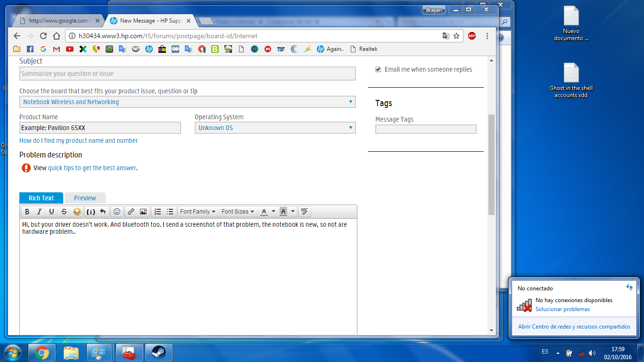Open Abrir Centro de redes y recursos compartidos
644x362 pixels.
tap(574, 326)
